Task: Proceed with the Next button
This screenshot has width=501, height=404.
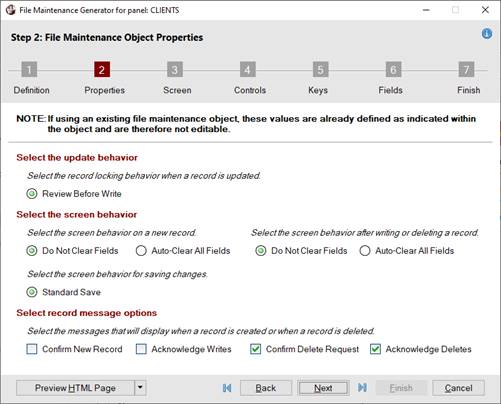Action: point(323,388)
